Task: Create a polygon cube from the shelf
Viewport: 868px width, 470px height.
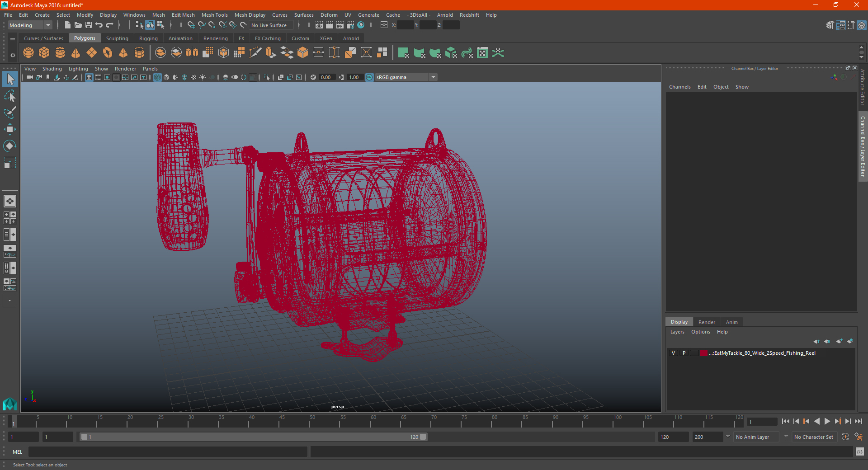Action: point(44,53)
